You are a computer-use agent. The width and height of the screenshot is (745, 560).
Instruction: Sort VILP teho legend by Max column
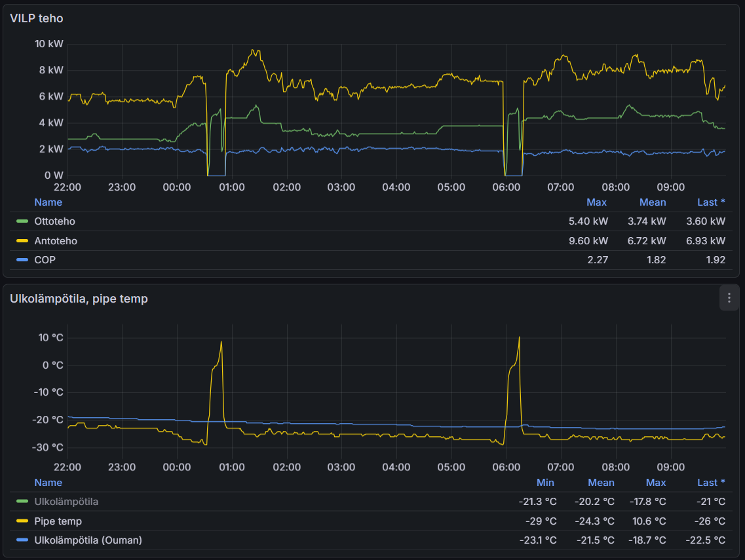(x=596, y=202)
